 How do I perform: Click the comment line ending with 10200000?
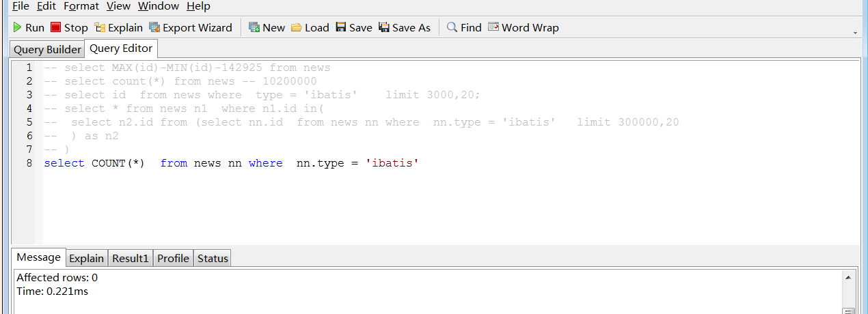[180, 81]
